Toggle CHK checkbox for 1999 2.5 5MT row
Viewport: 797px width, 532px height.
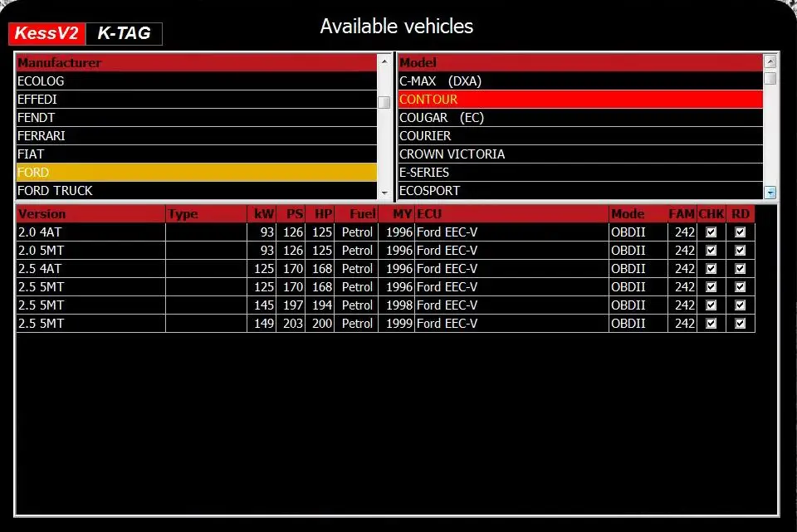click(x=711, y=324)
